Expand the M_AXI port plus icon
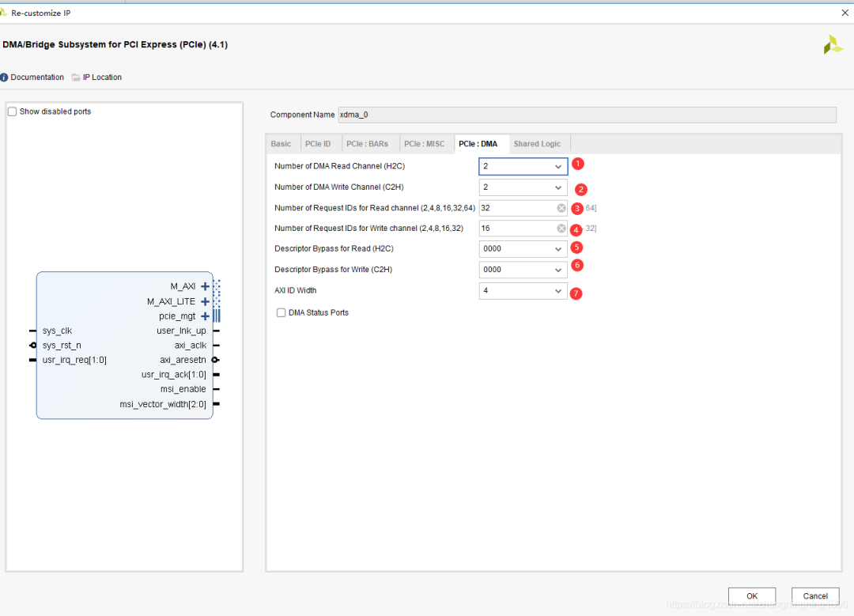 (206, 286)
